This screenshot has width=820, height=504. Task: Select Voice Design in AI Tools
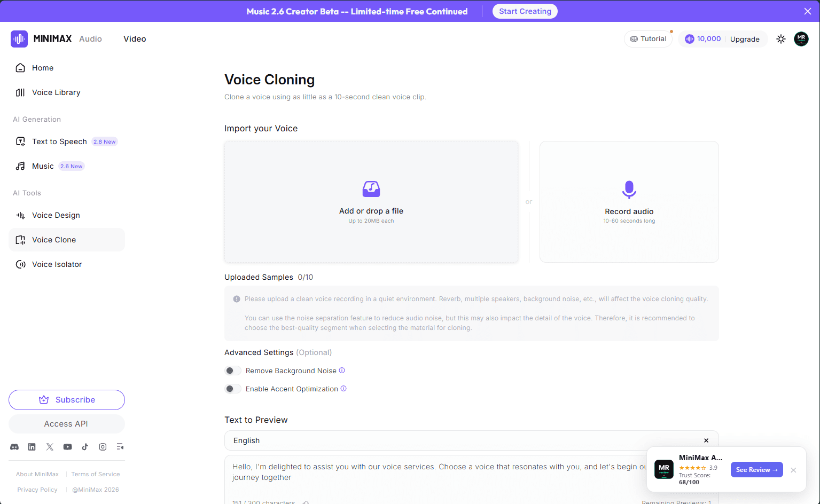click(x=67, y=215)
